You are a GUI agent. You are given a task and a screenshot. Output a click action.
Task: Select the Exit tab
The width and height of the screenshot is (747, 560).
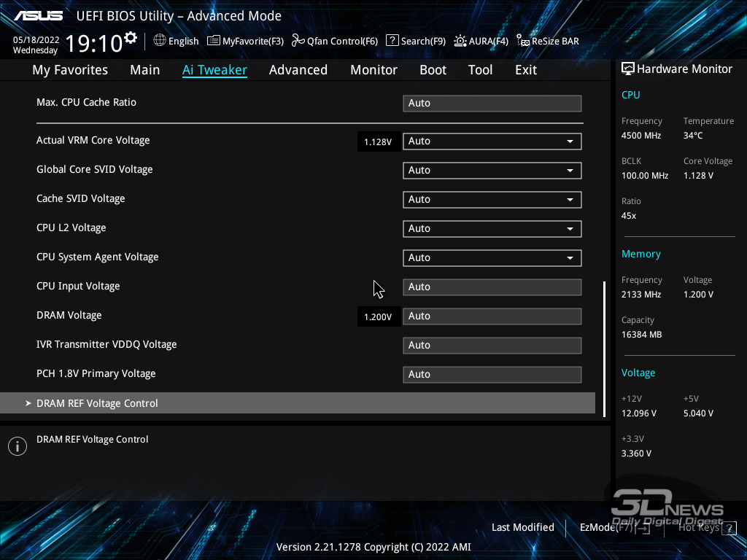pos(526,70)
